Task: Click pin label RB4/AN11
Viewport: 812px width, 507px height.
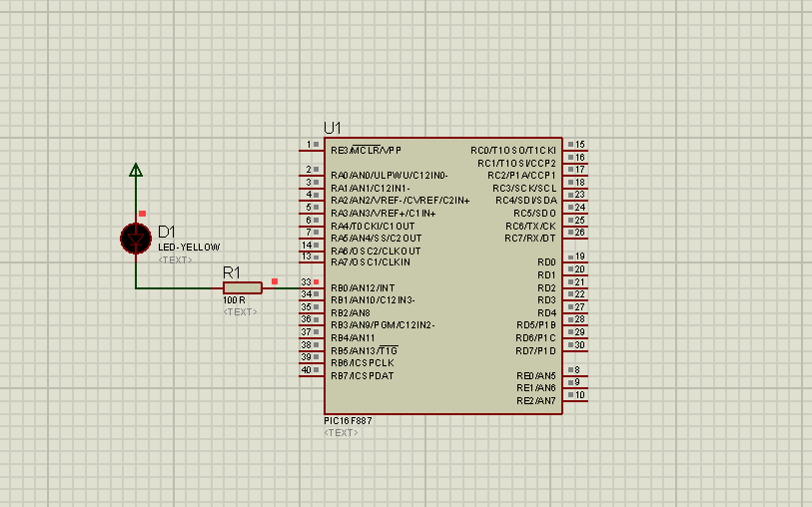Action: pyautogui.click(x=353, y=337)
